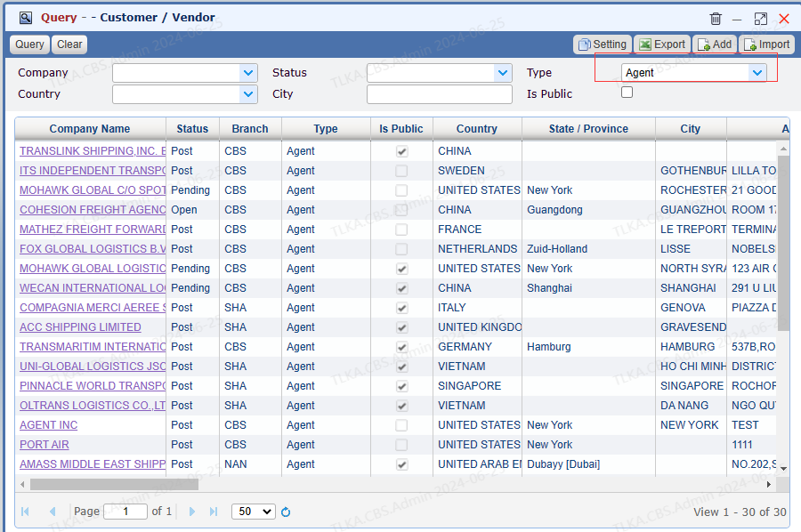Refresh the grid with reload icon
This screenshot has height=532, width=801.
pos(286,512)
